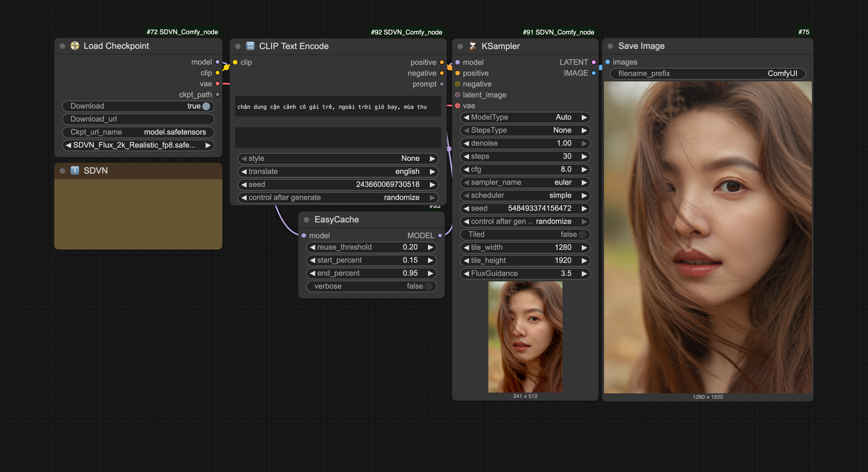Click the Load Checkpoint disc icon
This screenshot has height=472, width=868.
coord(75,46)
